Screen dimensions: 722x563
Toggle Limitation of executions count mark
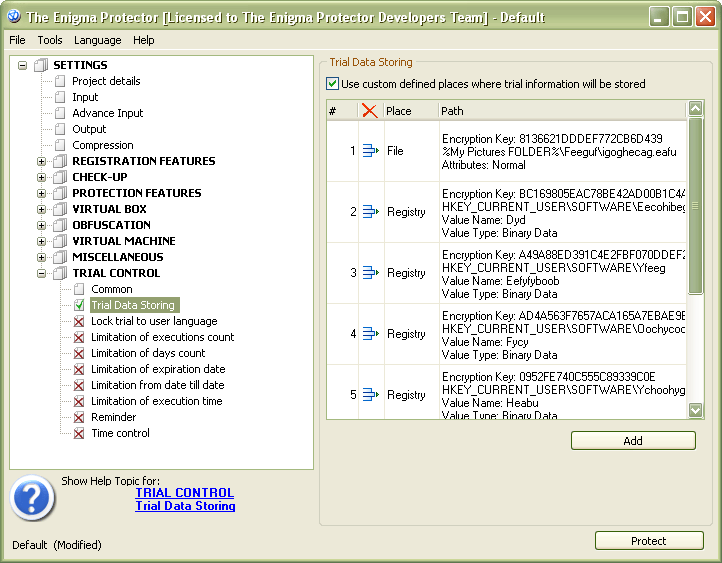(79, 337)
